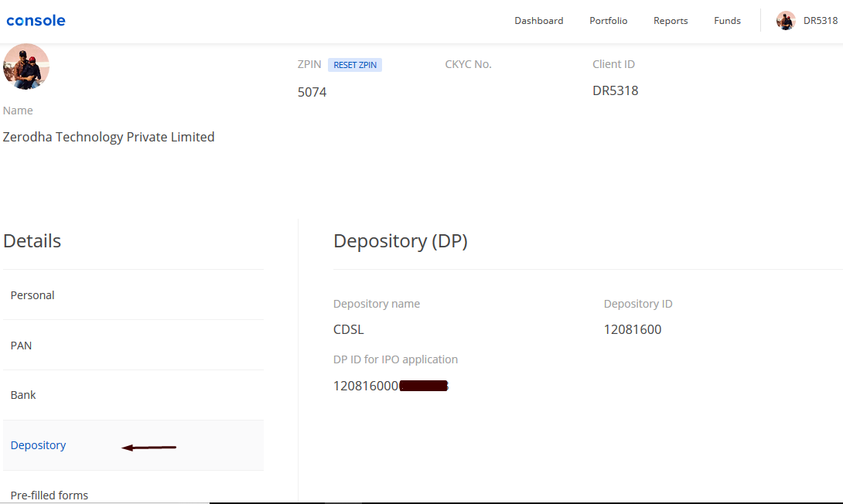The image size is (843, 504).
Task: Select the depository name CDSL
Action: [x=348, y=329]
